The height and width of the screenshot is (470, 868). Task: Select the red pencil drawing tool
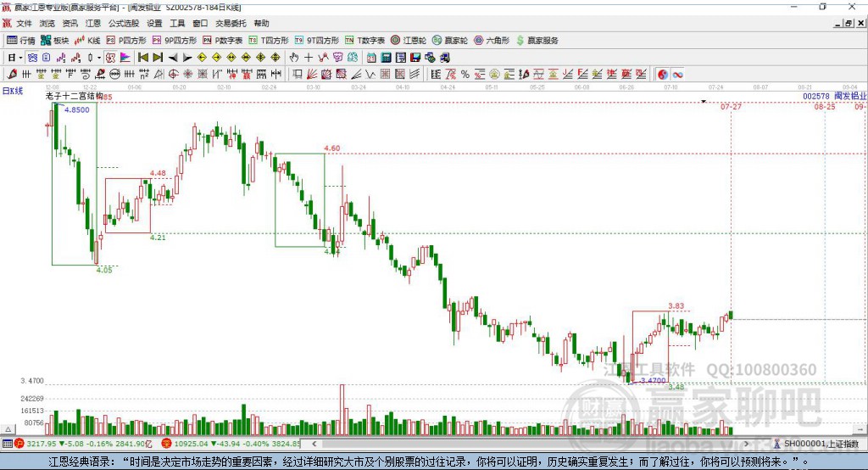coord(11,75)
